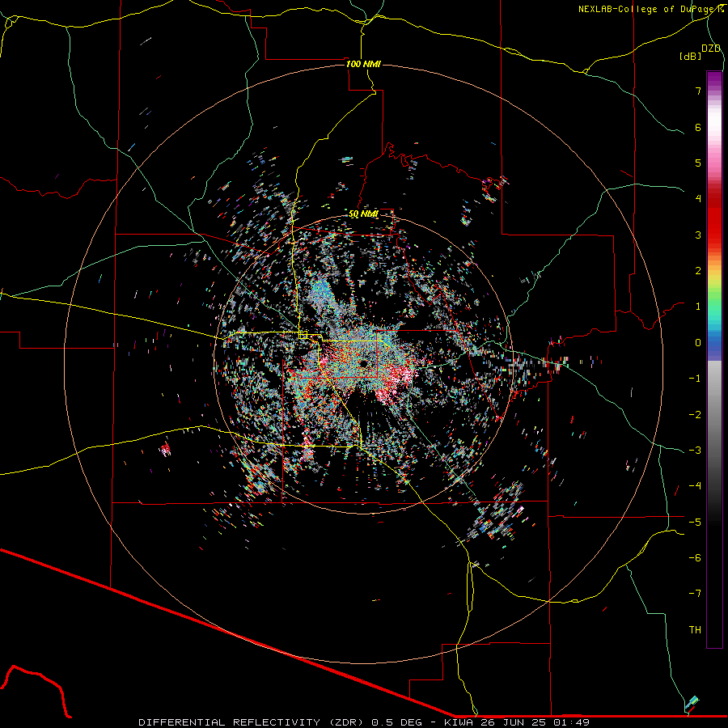Click the '6' value on the color scale
This screenshot has width=728, height=728.
point(698,127)
